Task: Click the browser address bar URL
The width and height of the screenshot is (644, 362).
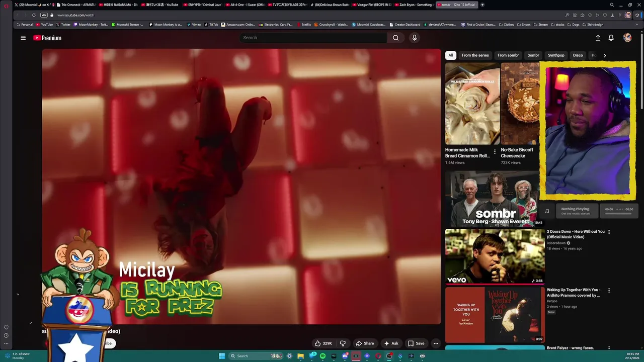Action: (75, 15)
